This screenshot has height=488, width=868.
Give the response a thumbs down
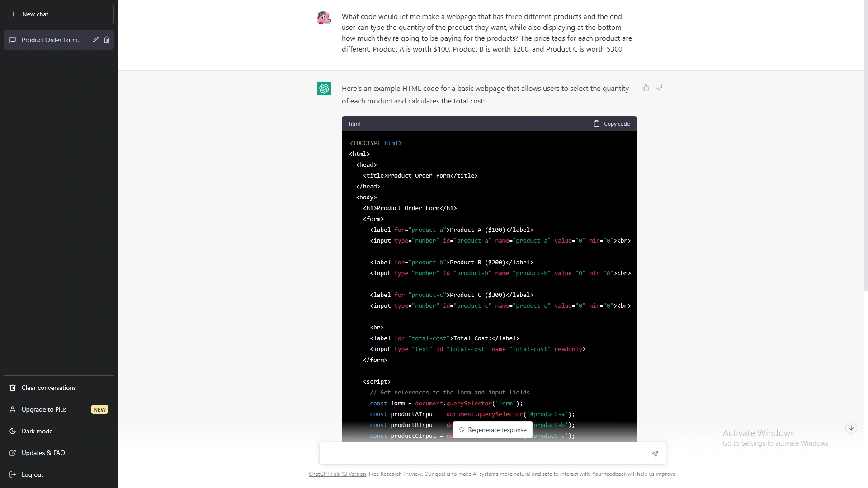tap(659, 87)
